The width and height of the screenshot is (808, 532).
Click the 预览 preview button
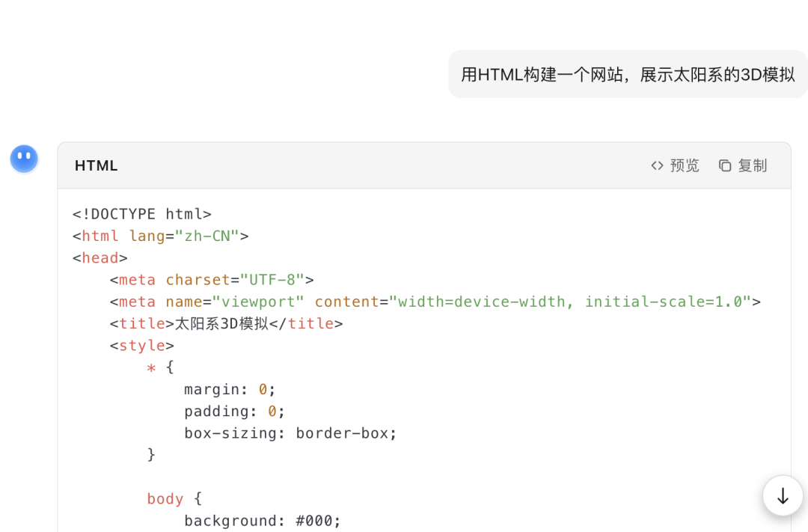click(675, 165)
